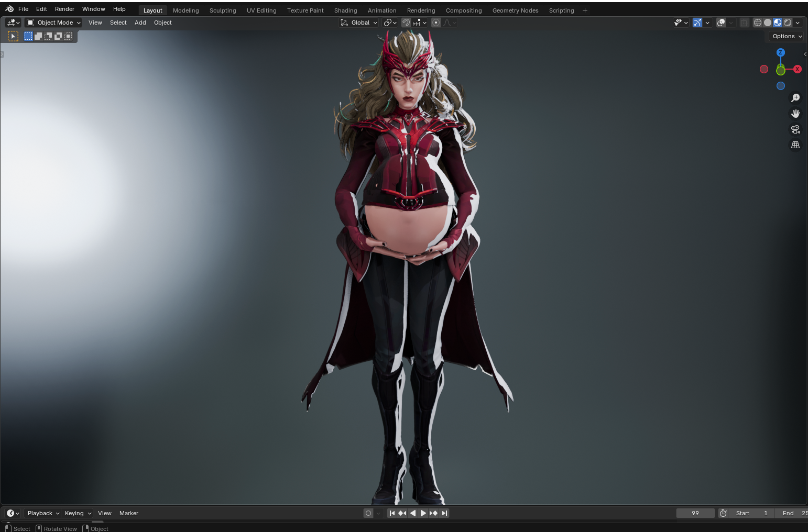
Task: Click the zoom magnifier viewport icon
Action: [x=795, y=98]
